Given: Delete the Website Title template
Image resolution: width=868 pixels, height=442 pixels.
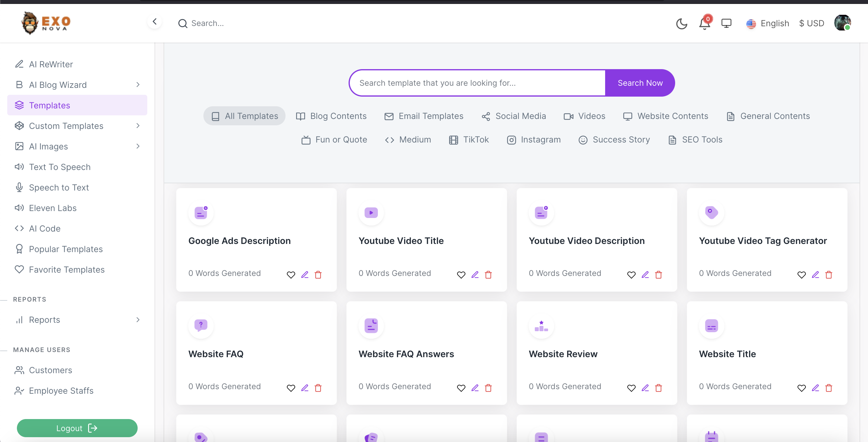Looking at the screenshot, I should [x=828, y=388].
